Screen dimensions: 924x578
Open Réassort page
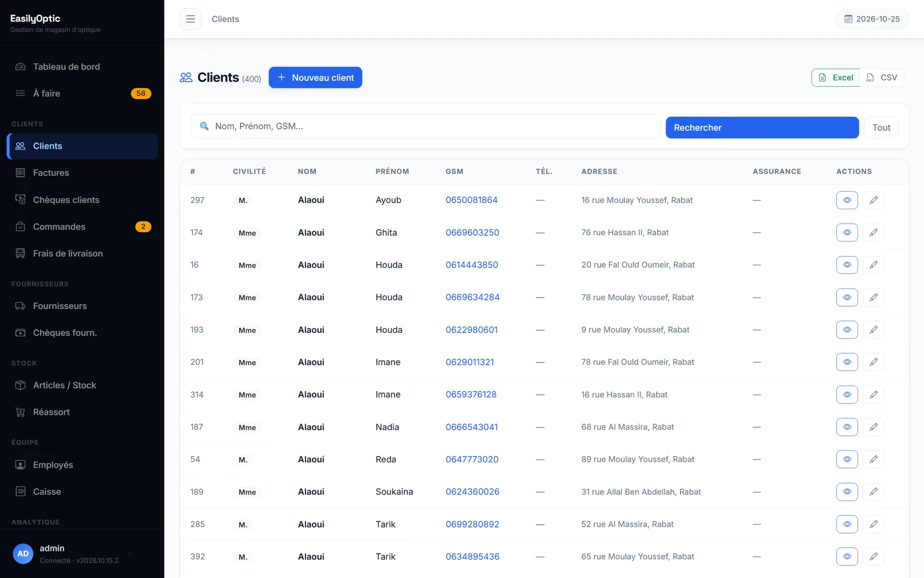82,412
